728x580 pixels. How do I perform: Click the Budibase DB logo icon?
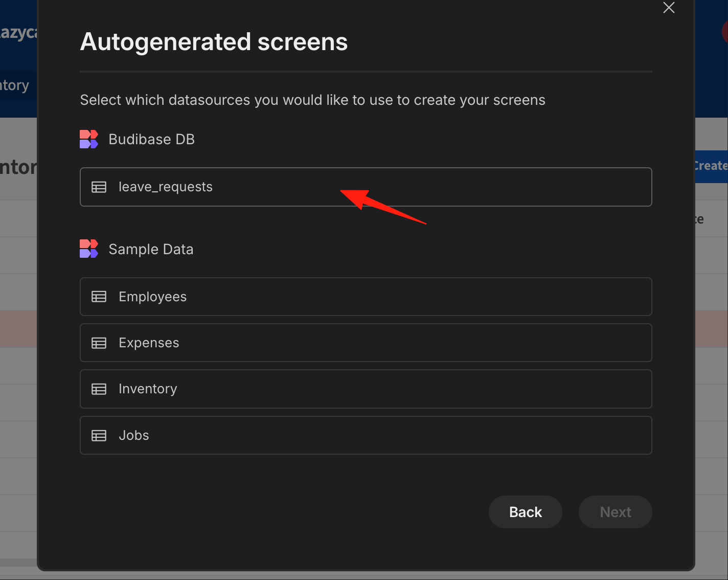pyautogui.click(x=89, y=139)
